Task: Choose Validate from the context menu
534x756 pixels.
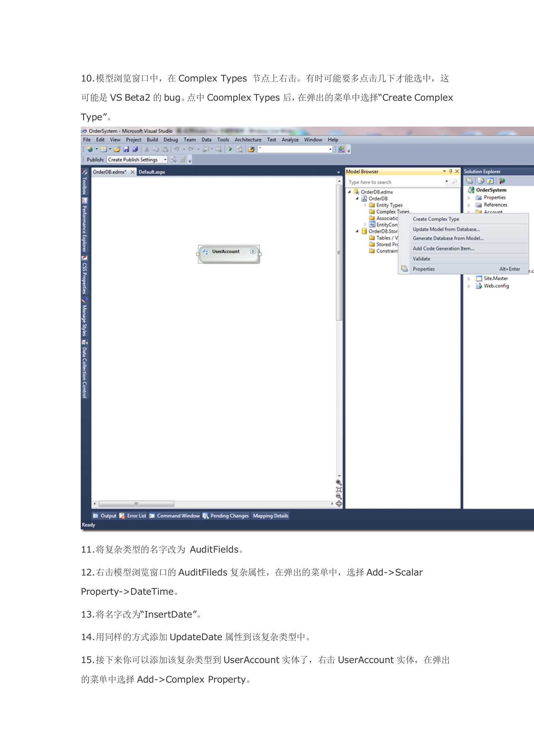Action: click(463, 259)
